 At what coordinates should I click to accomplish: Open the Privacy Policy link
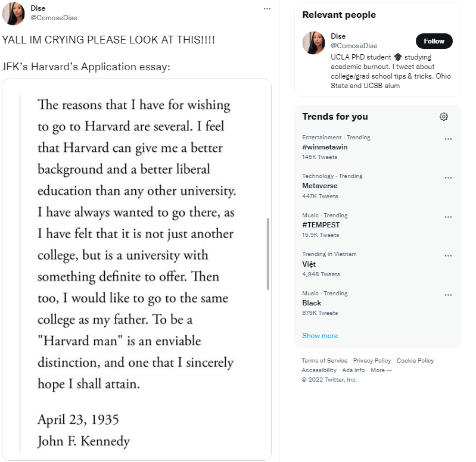[372, 361]
